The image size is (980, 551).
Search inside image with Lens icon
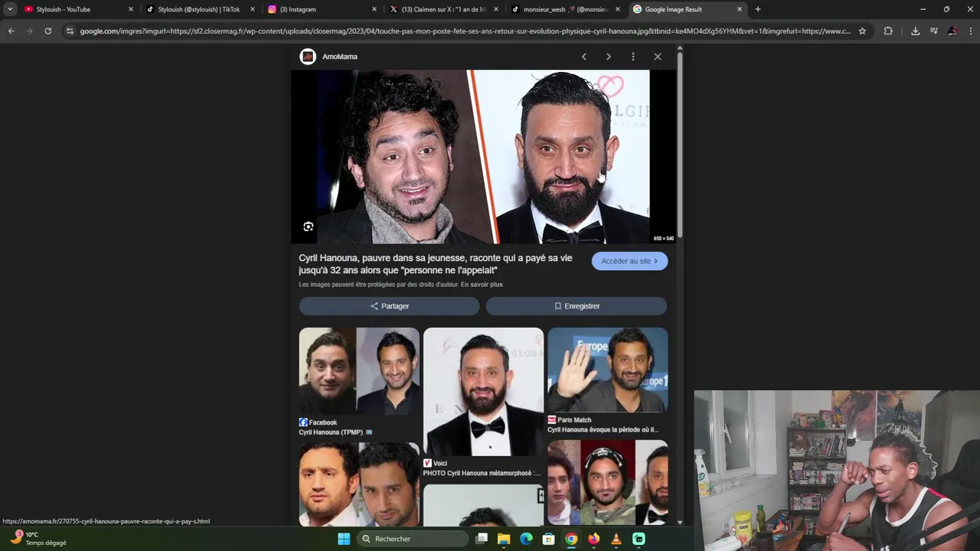pyautogui.click(x=309, y=227)
